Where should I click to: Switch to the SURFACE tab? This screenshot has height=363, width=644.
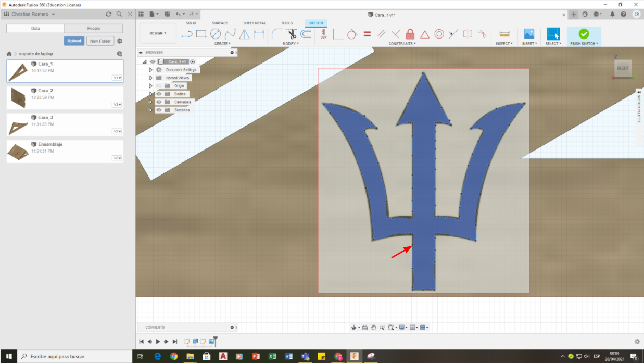coord(220,23)
